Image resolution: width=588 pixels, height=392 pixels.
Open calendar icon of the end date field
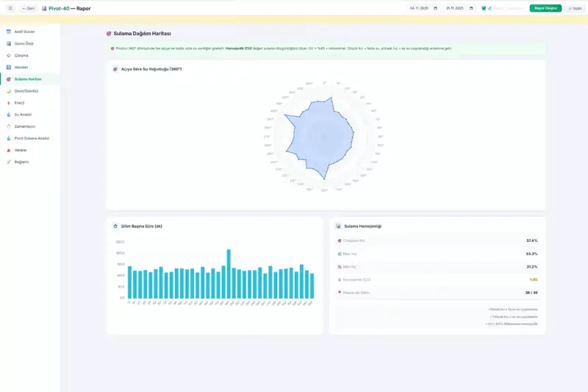point(472,8)
